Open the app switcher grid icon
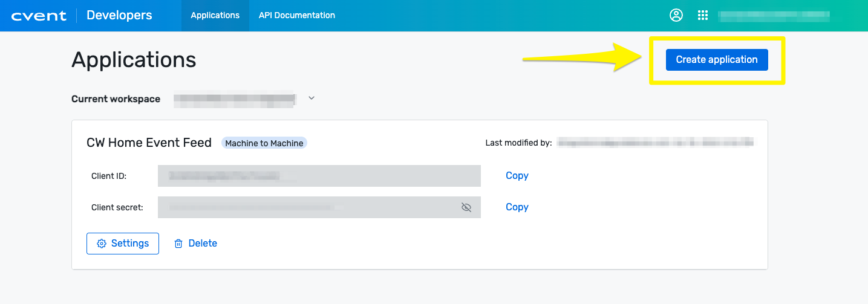Screen dimensions: 868x304 pyautogui.click(x=703, y=16)
